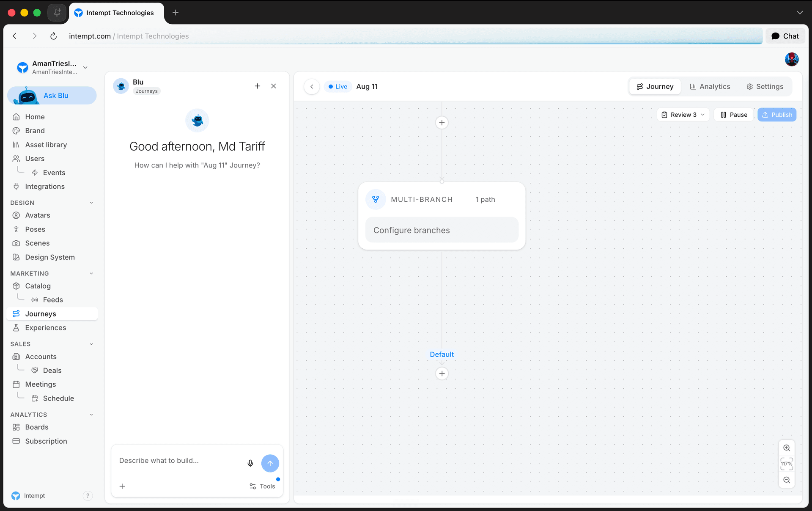812x511 pixels.
Task: Fit canvas using the 117% zoom control
Action: point(787,464)
